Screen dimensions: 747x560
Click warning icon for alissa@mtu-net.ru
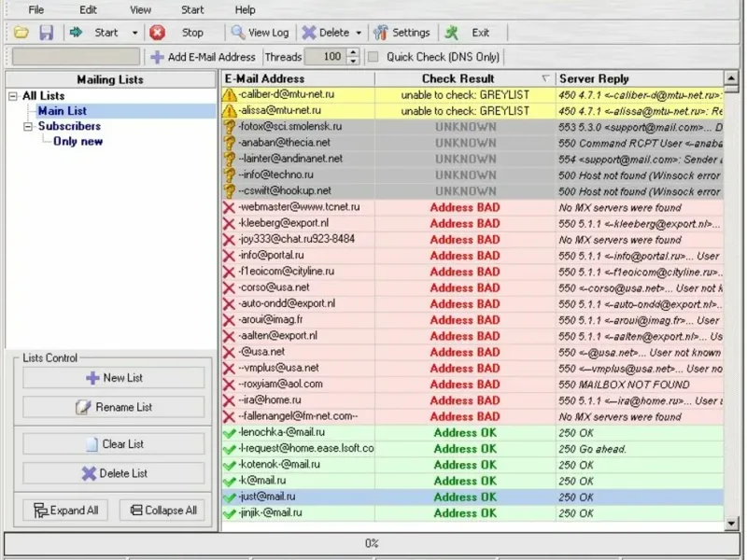pos(229,111)
